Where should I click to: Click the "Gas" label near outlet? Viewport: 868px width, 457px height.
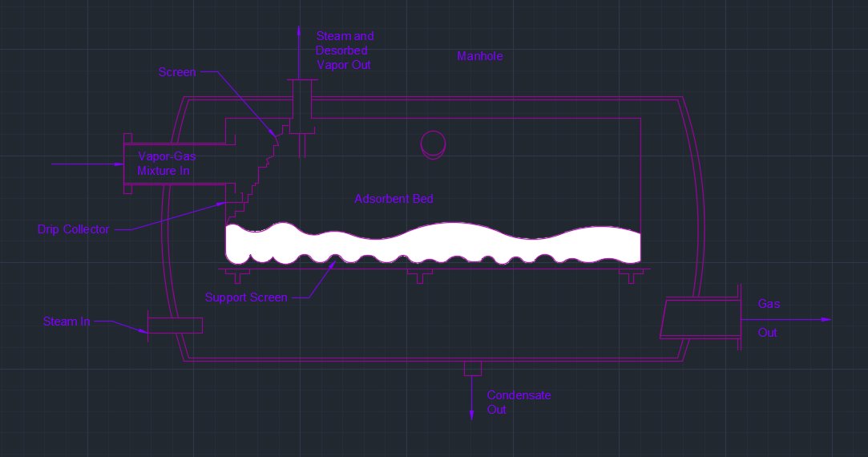point(769,304)
